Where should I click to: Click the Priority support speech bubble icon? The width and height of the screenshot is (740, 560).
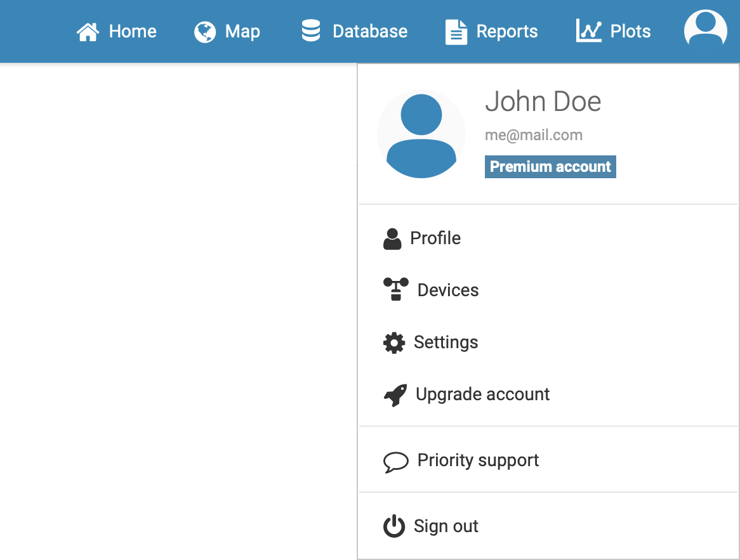[x=395, y=462]
